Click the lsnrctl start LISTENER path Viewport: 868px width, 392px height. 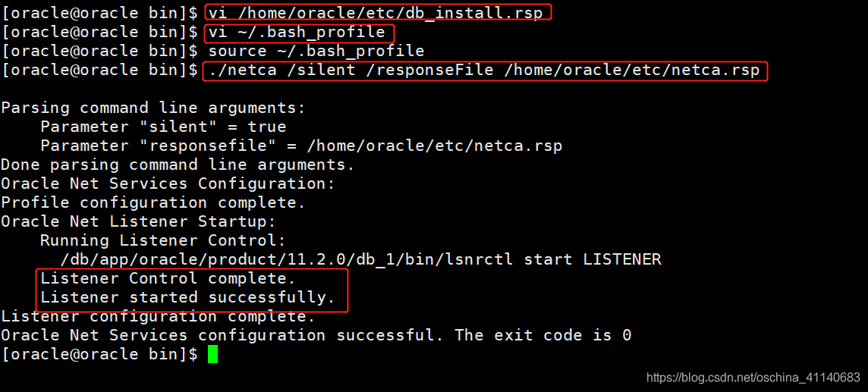click(x=360, y=259)
